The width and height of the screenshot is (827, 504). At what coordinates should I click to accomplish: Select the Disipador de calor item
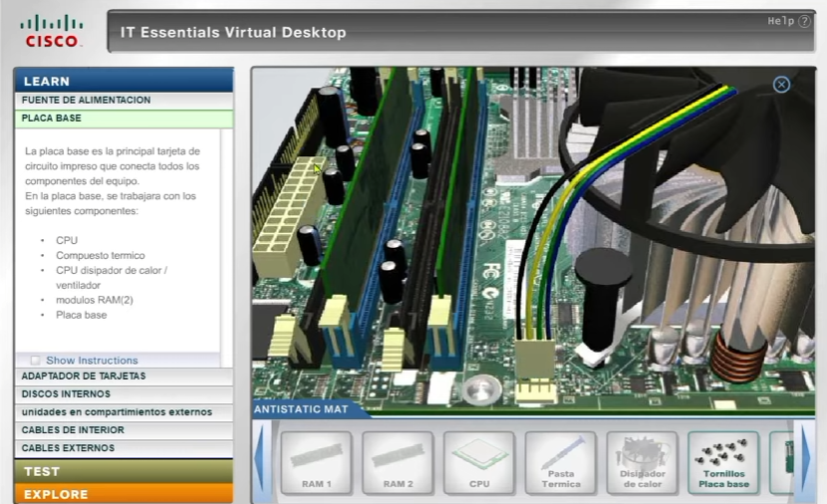click(x=643, y=463)
